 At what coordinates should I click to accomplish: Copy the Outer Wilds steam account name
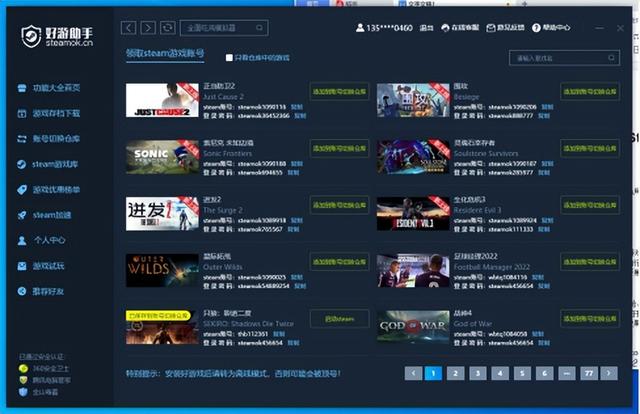(x=297, y=277)
